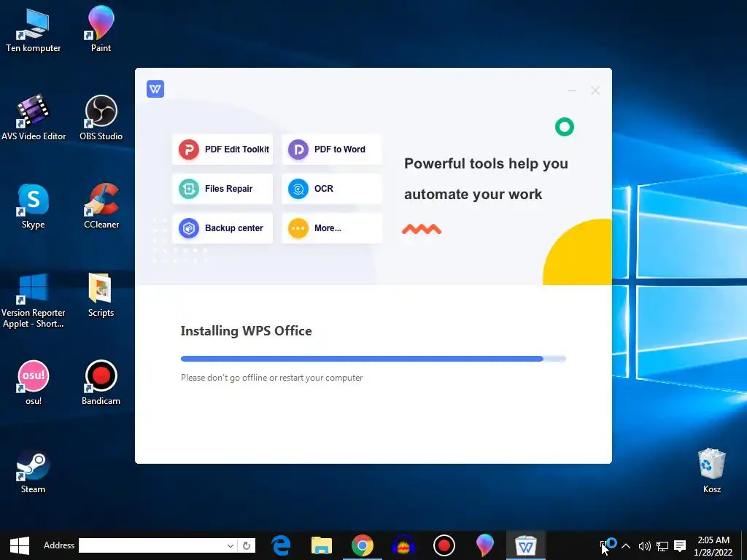The width and height of the screenshot is (747, 560).
Task: Select the Scripts folder icon
Action: click(101, 295)
